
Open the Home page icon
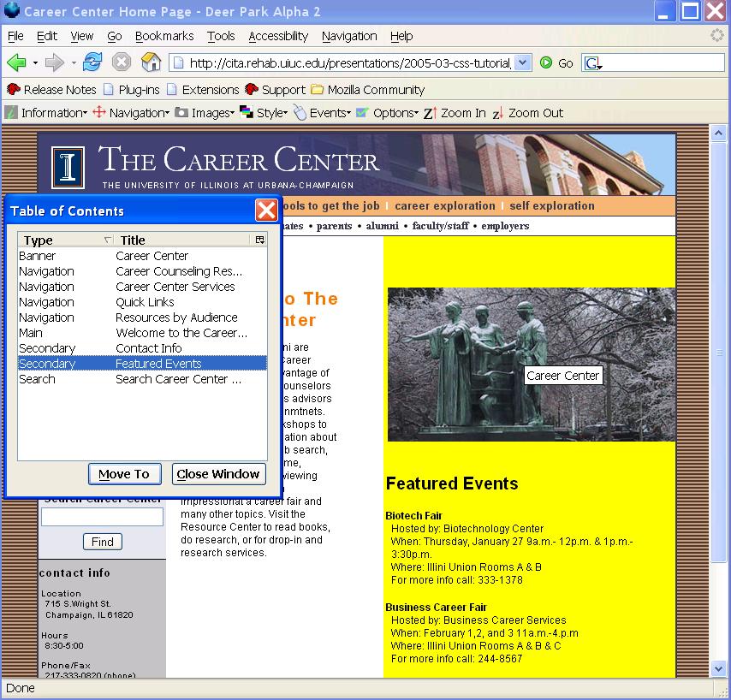pos(151,62)
